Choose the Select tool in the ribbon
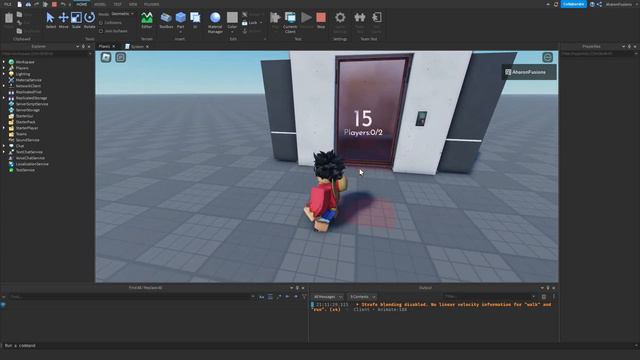This screenshot has width=640, height=360. click(x=51, y=20)
